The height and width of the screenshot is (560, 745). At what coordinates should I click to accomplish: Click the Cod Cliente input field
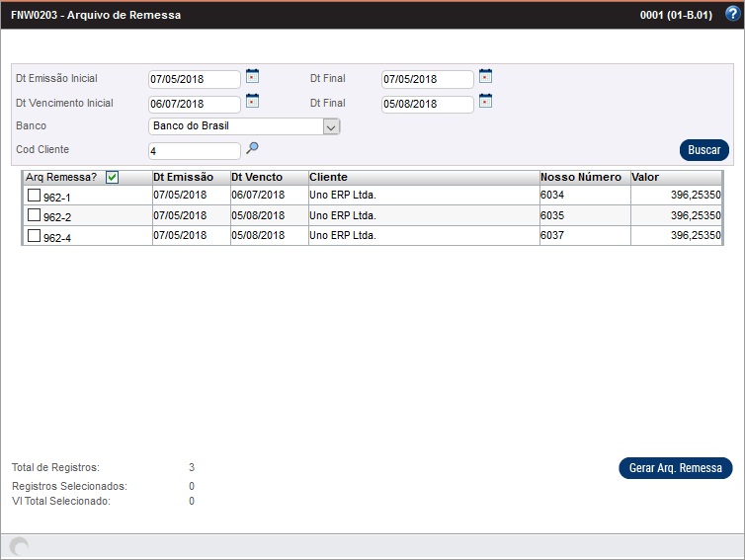[x=194, y=151]
